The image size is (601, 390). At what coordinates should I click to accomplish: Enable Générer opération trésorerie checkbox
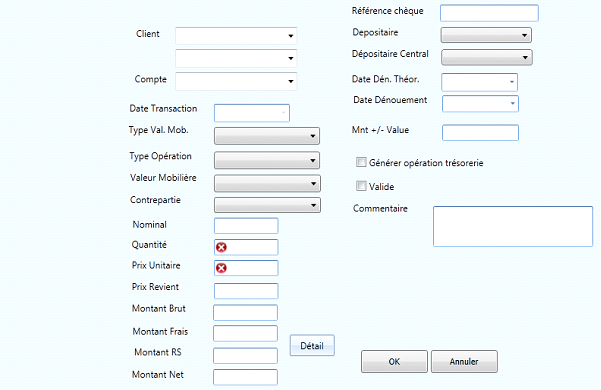361,162
